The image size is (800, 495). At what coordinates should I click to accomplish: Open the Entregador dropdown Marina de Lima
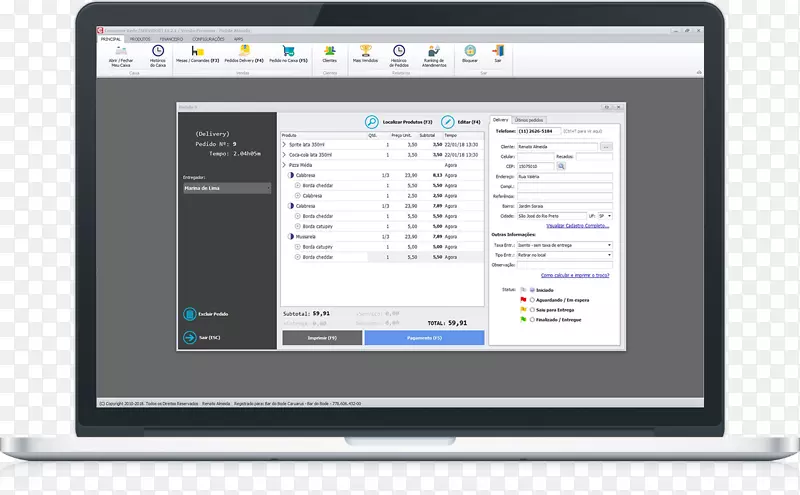pos(227,187)
